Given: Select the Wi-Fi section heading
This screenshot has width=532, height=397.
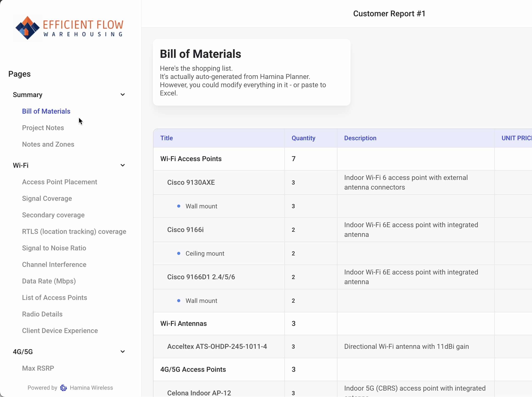Looking at the screenshot, I should (21, 165).
